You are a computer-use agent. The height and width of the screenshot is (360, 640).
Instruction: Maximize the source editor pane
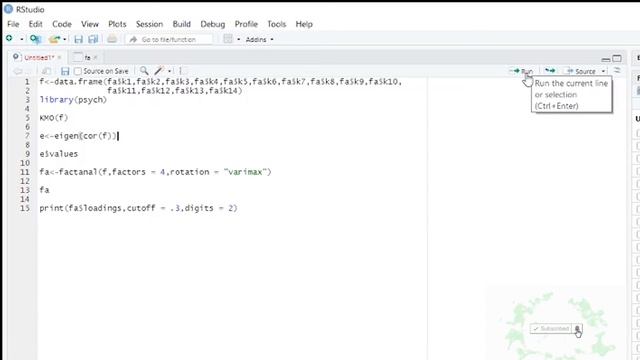(x=617, y=58)
